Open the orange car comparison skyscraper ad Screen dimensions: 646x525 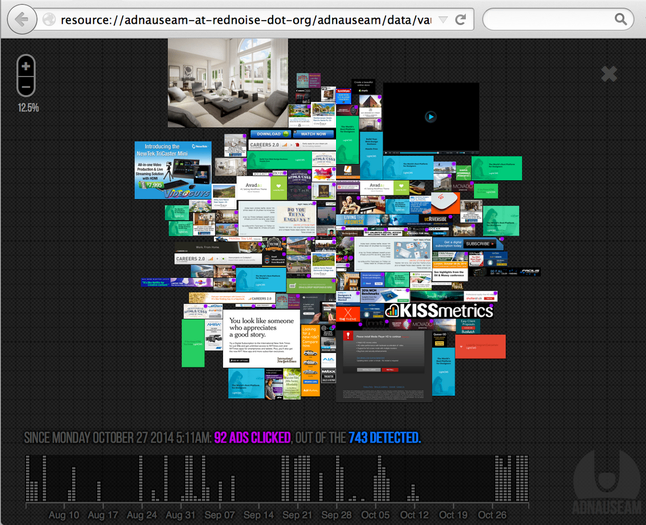(310, 360)
